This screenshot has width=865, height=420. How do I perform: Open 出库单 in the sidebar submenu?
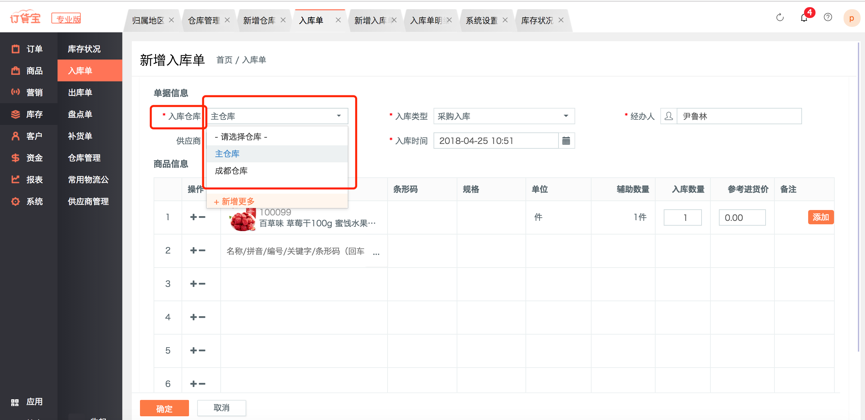[80, 93]
